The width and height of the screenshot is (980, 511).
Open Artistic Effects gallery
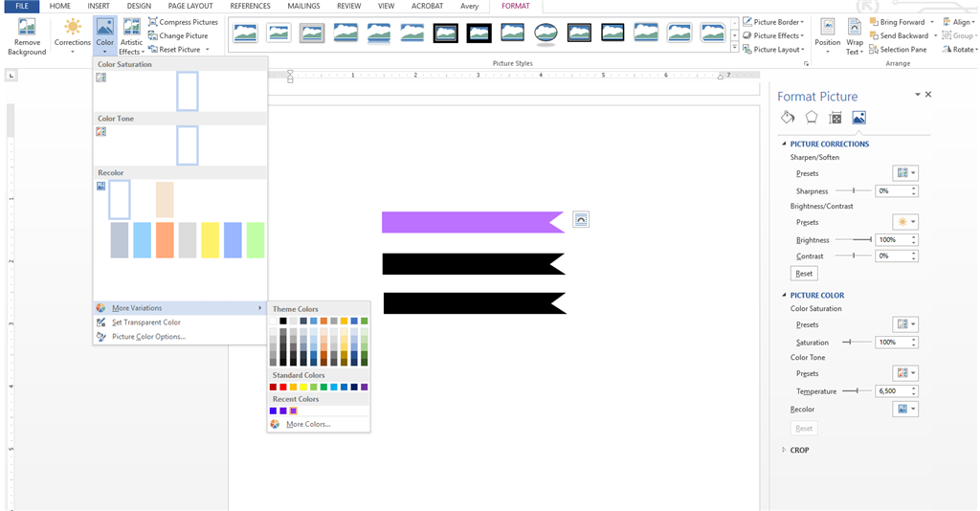[x=131, y=37]
